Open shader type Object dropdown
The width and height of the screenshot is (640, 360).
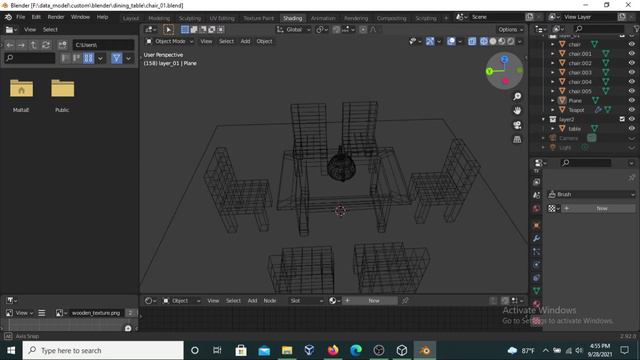pos(181,301)
